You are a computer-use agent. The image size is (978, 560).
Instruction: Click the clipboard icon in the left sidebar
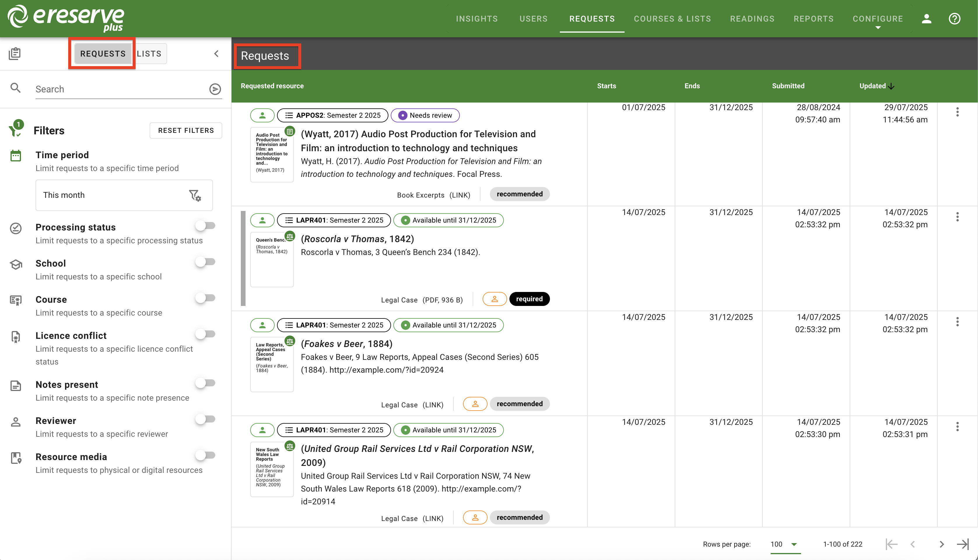point(15,53)
